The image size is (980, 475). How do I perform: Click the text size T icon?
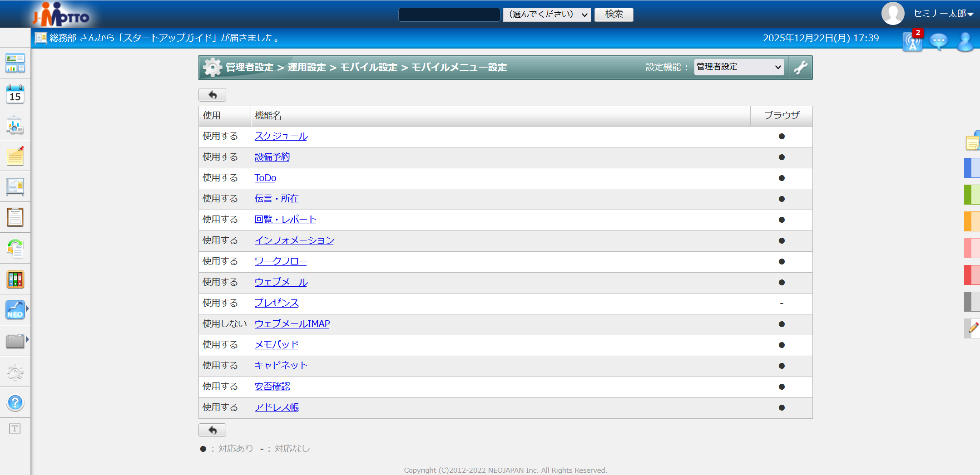click(x=15, y=429)
